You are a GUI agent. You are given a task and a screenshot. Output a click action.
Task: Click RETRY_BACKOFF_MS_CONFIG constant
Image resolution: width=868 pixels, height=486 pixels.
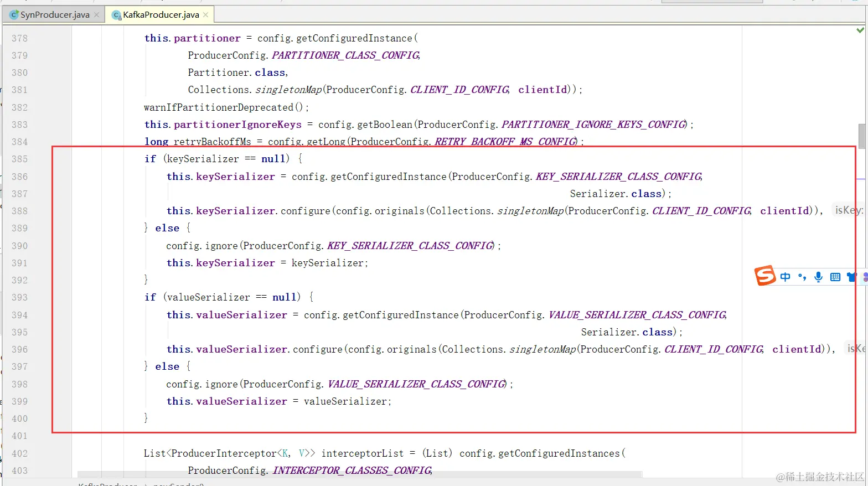tap(505, 142)
